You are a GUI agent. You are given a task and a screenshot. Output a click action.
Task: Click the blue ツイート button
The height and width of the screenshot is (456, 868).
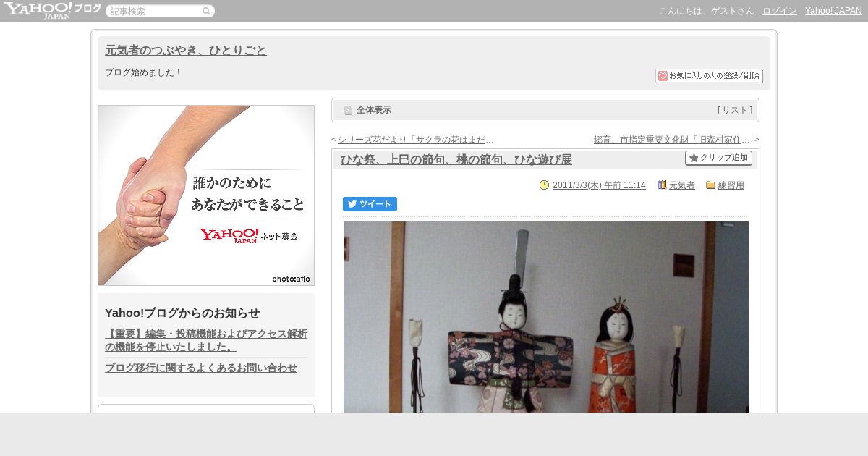coord(370,204)
